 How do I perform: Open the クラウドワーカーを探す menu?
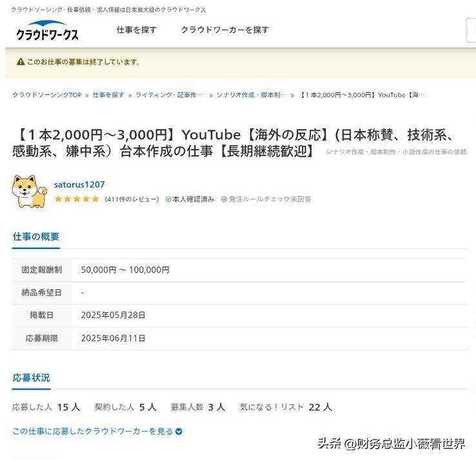coord(225,30)
